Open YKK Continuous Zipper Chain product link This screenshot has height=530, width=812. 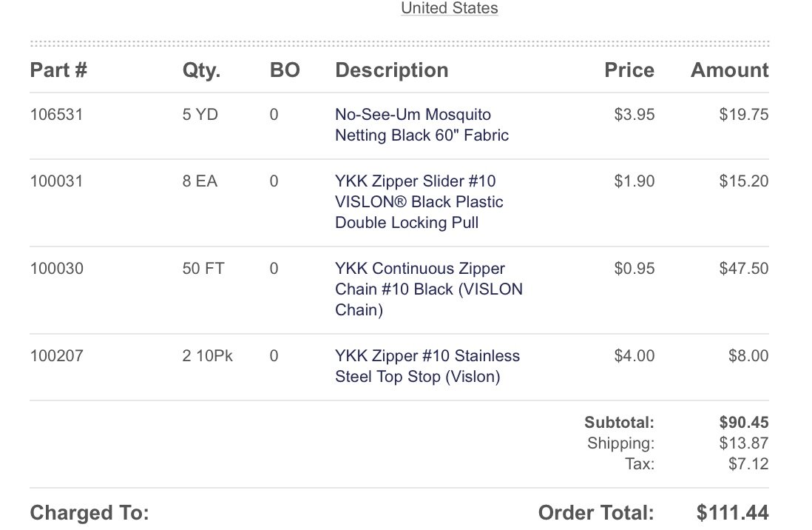tap(429, 289)
